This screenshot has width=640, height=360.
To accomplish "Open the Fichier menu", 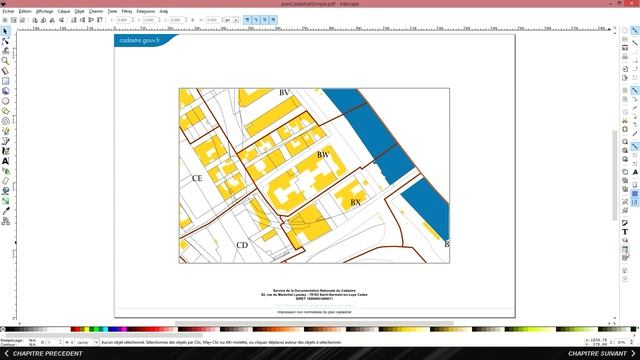I will (8, 11).
